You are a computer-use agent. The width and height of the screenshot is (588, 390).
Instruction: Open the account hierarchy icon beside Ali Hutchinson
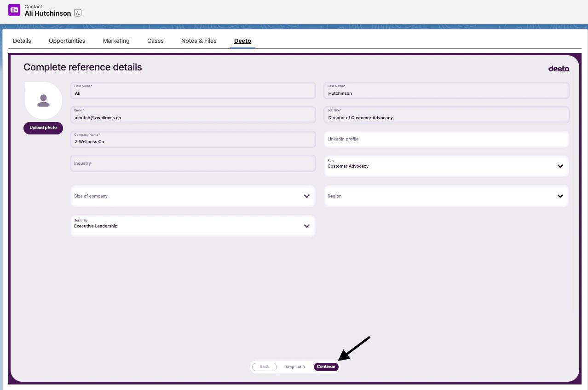[77, 13]
